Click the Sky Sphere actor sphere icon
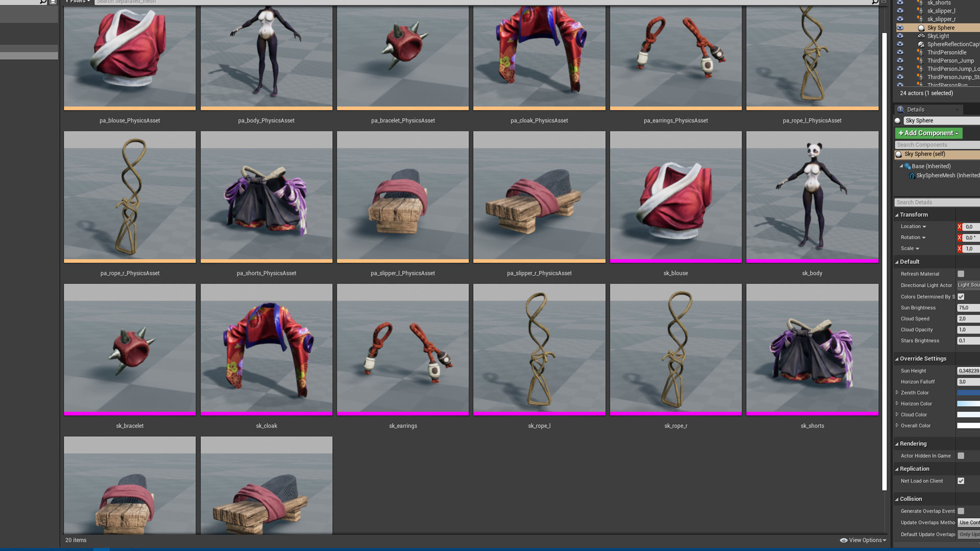 (x=921, y=28)
